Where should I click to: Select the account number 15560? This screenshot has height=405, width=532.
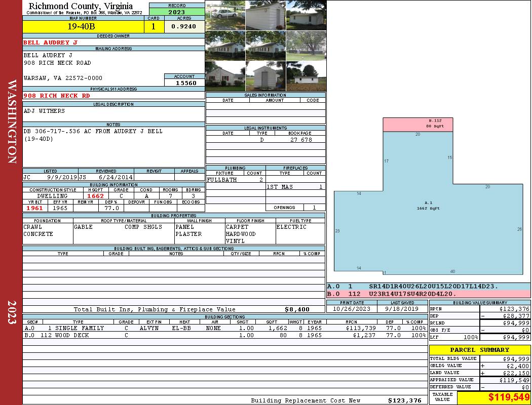click(x=185, y=83)
